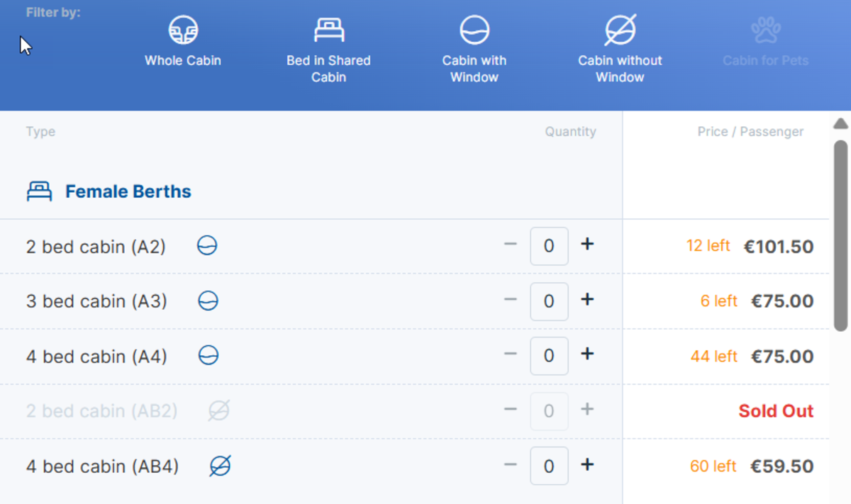Click the window icon beside 4 bed cabin (A4)
This screenshot has height=504, width=851.
(208, 355)
